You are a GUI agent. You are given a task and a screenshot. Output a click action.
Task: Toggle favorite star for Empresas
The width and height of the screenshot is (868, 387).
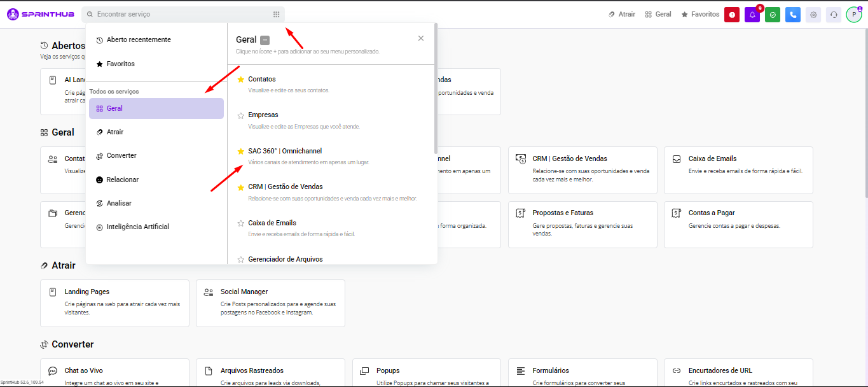[240, 115]
